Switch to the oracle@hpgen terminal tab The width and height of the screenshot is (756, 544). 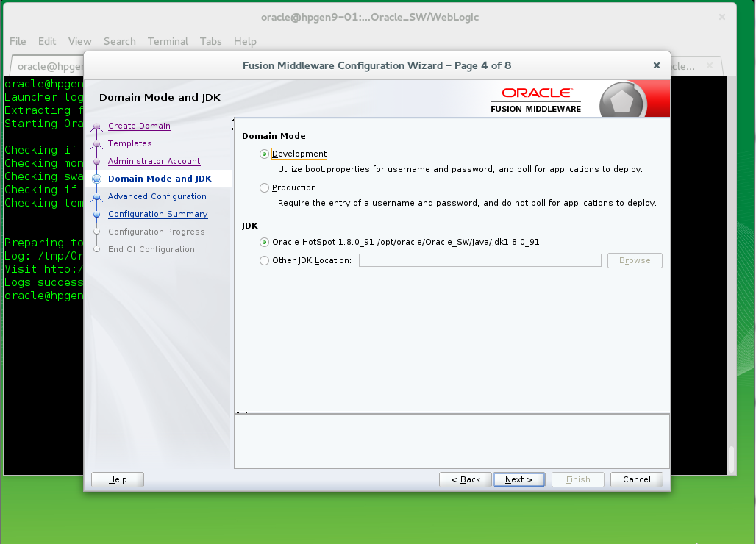48,65
